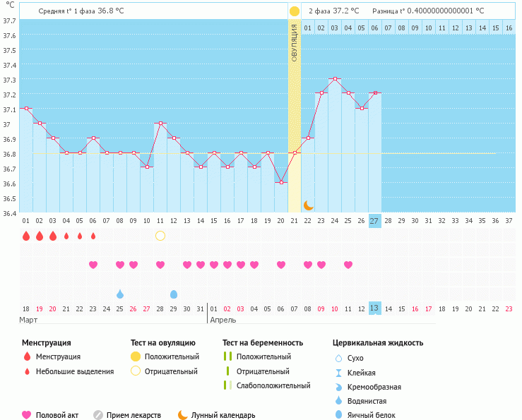Click the pink heart on cycle day 11
522x420 pixels.
pos(160,265)
